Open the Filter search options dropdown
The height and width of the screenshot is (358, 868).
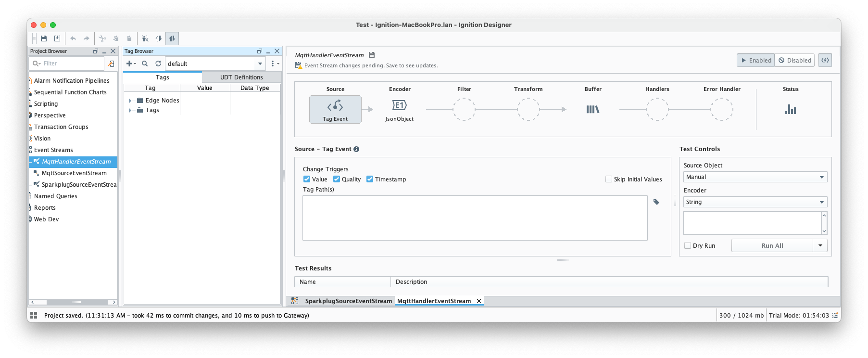37,64
